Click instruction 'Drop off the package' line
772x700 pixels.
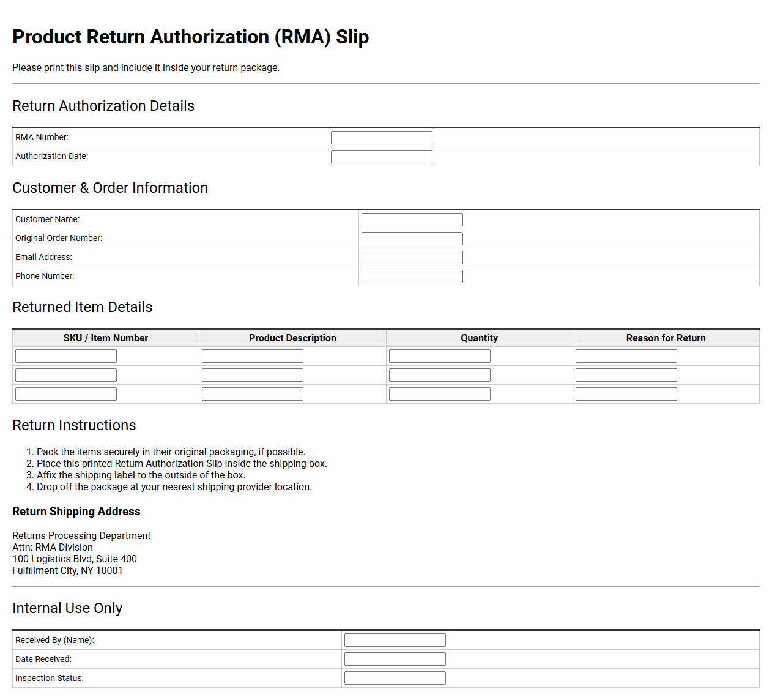(x=174, y=487)
